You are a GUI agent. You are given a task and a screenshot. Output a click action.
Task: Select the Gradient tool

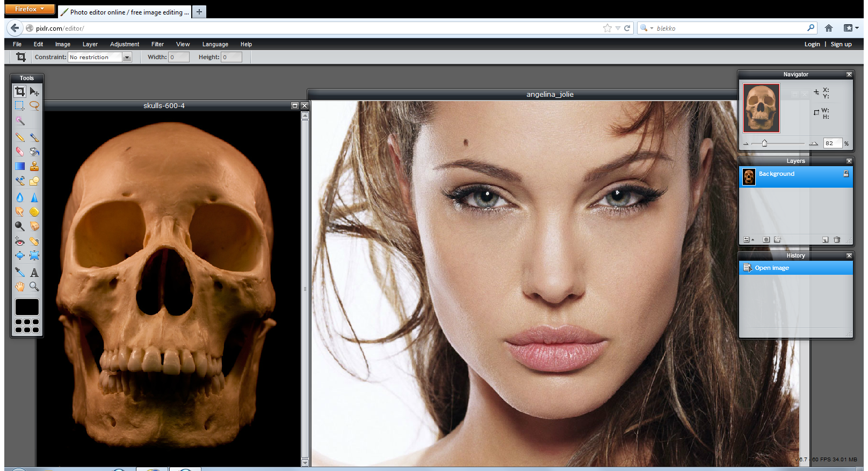pyautogui.click(x=20, y=166)
